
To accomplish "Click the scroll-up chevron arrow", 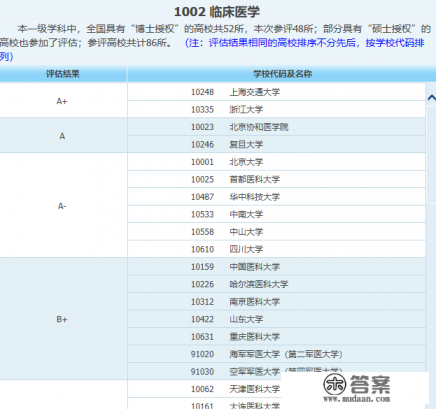I will 431,97.
